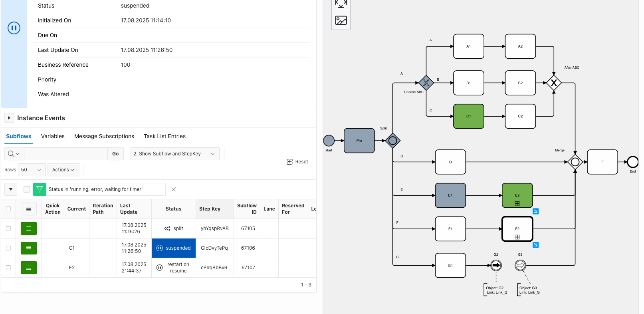Click the fullscreen expand diagram icon
The width and height of the screenshot is (644, 314).
[341, 4]
